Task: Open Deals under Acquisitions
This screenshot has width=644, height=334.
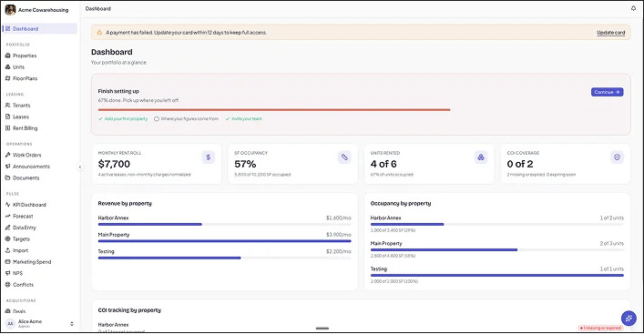Action: 40,311
